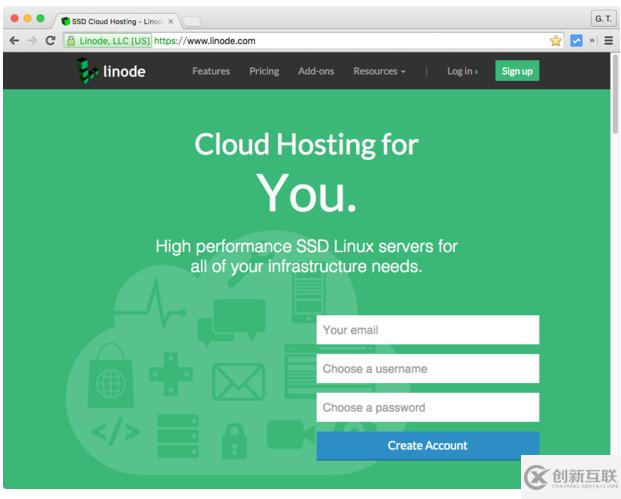Click the green Sign up button
The image size is (621, 499).
tap(517, 71)
